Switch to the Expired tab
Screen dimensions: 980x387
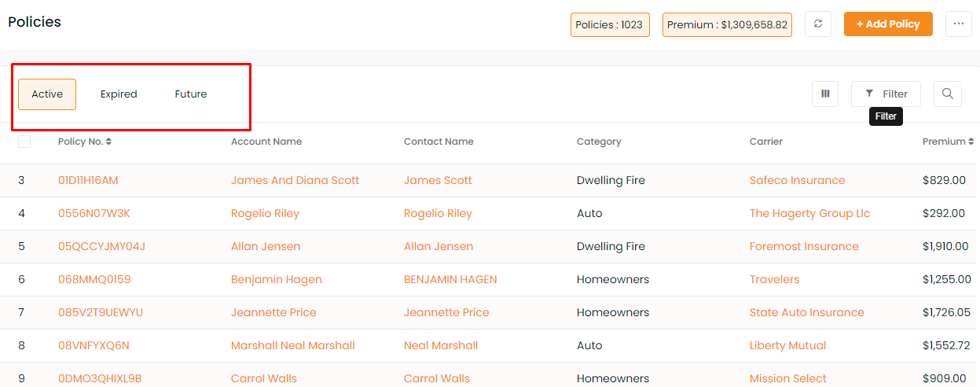(x=119, y=94)
